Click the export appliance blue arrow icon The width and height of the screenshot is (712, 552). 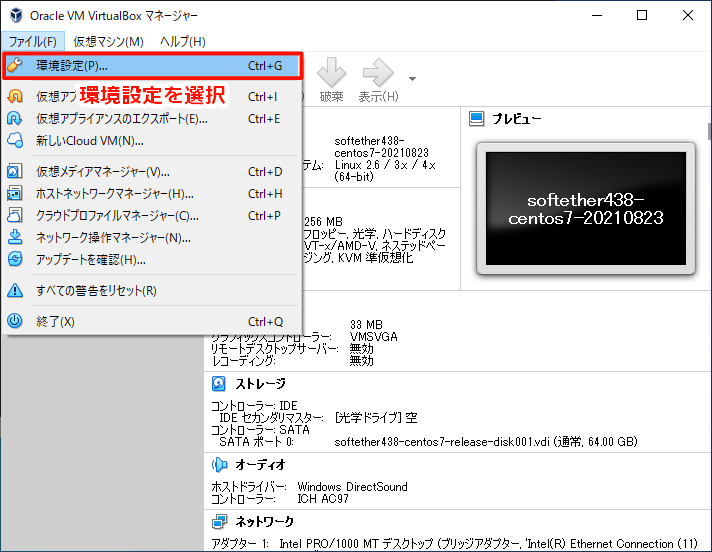(15, 118)
